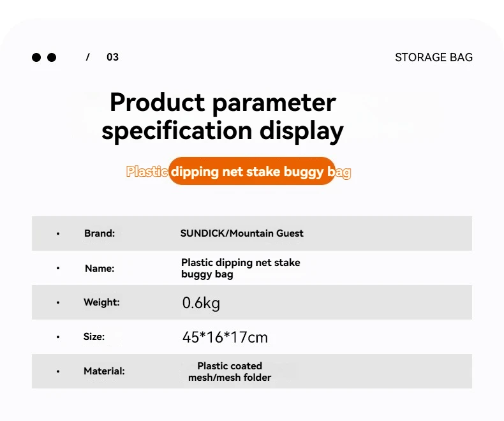504x421 pixels.
Task: Click the bullet beside Weight
Action: click(58, 302)
